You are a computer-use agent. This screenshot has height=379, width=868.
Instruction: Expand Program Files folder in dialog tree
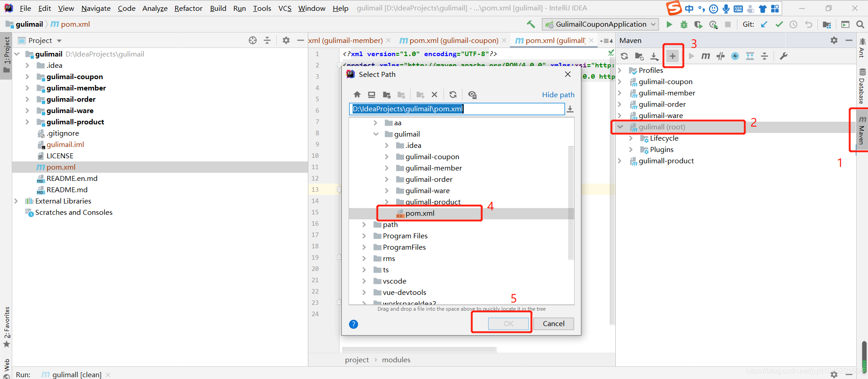(364, 236)
